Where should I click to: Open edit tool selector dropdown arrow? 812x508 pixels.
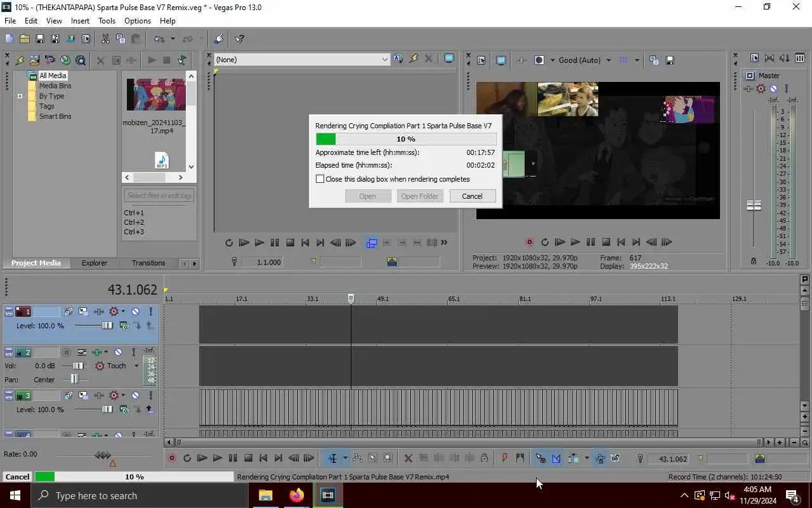[345, 458]
